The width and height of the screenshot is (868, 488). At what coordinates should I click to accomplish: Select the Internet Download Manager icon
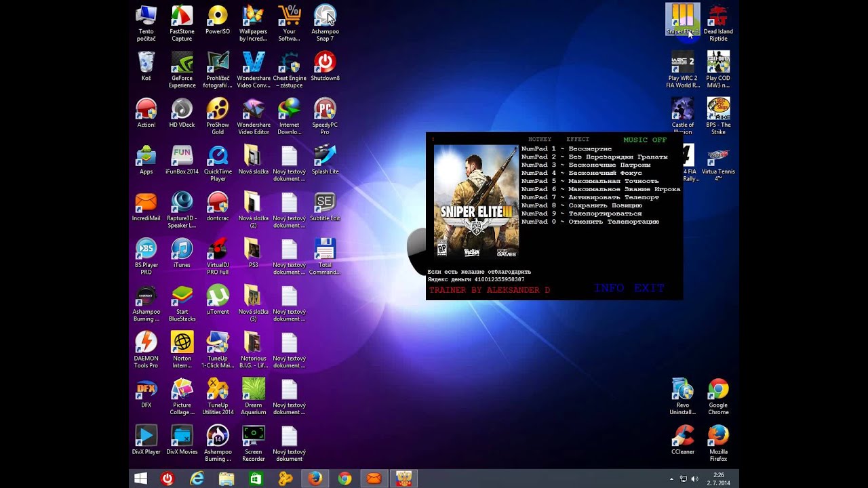[x=289, y=116]
